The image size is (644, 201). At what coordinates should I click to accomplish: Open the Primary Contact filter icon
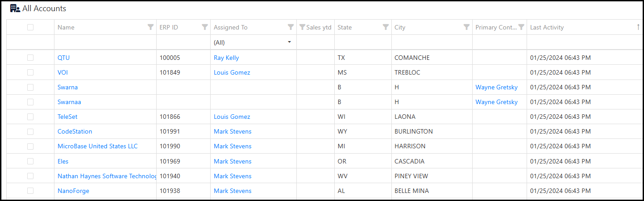click(x=521, y=27)
